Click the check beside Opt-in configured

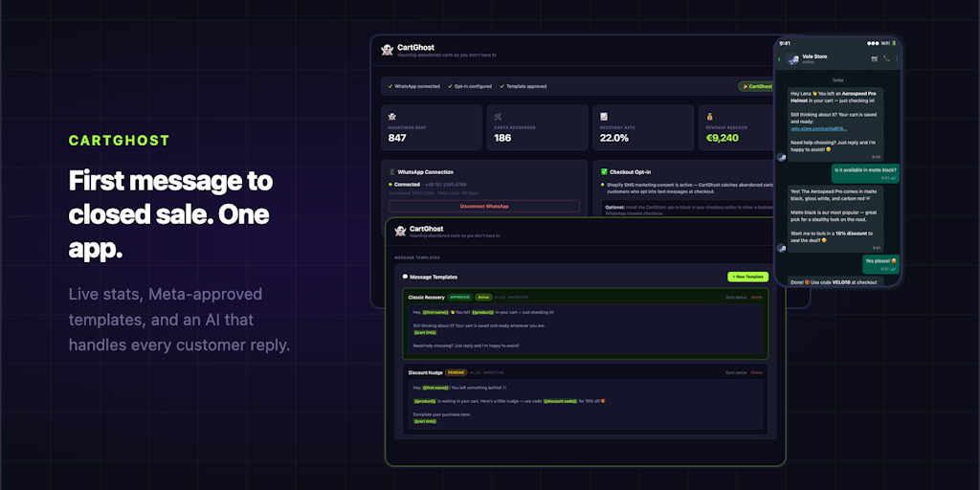pyautogui.click(x=450, y=86)
